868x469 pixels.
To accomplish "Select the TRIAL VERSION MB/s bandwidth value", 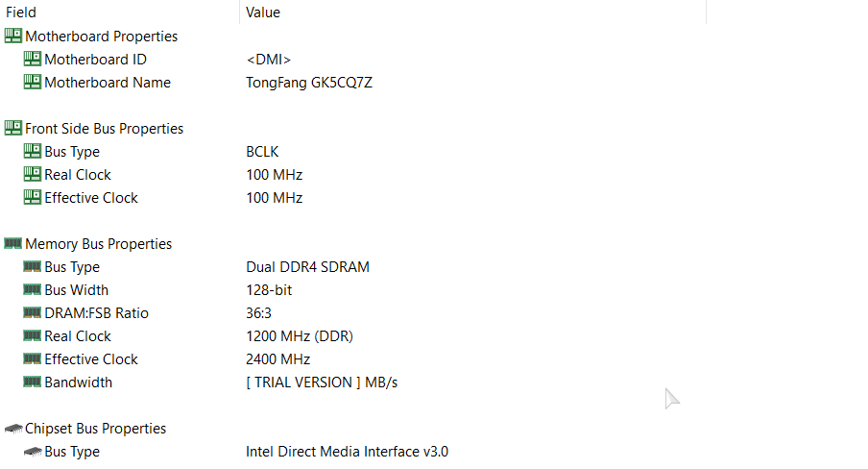I will (x=322, y=383).
